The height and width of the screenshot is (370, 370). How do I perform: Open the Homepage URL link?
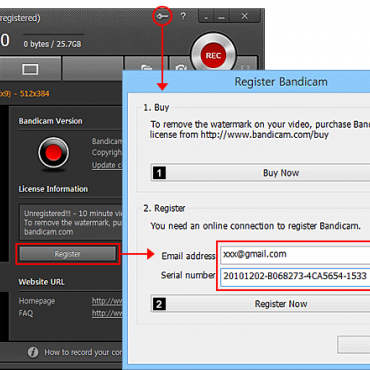pos(107,301)
